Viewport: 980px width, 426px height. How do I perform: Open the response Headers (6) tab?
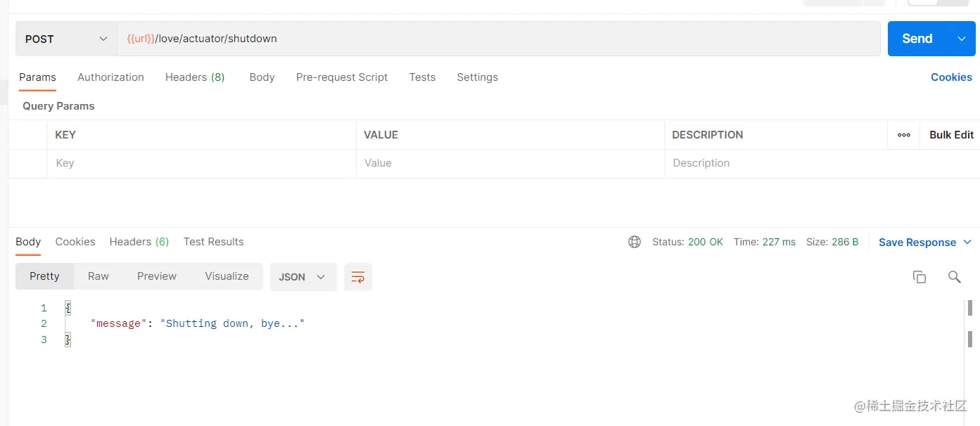coord(139,242)
